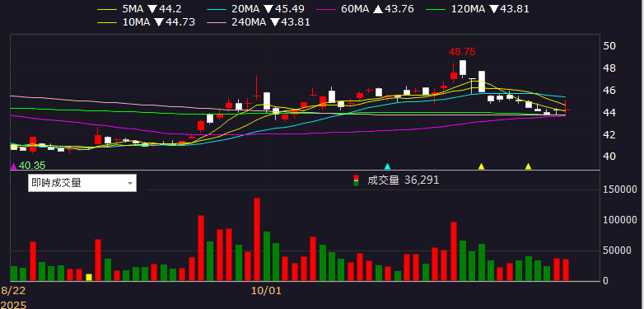The width and height of the screenshot is (644, 309).
Task: Open the 即時成交量 dropdown
Action: click(82, 183)
